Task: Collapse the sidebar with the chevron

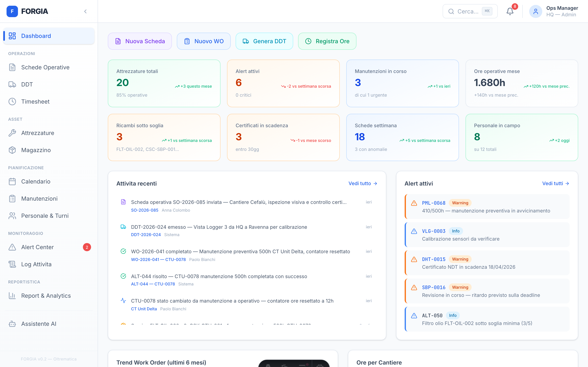Action: pyautogui.click(x=86, y=11)
